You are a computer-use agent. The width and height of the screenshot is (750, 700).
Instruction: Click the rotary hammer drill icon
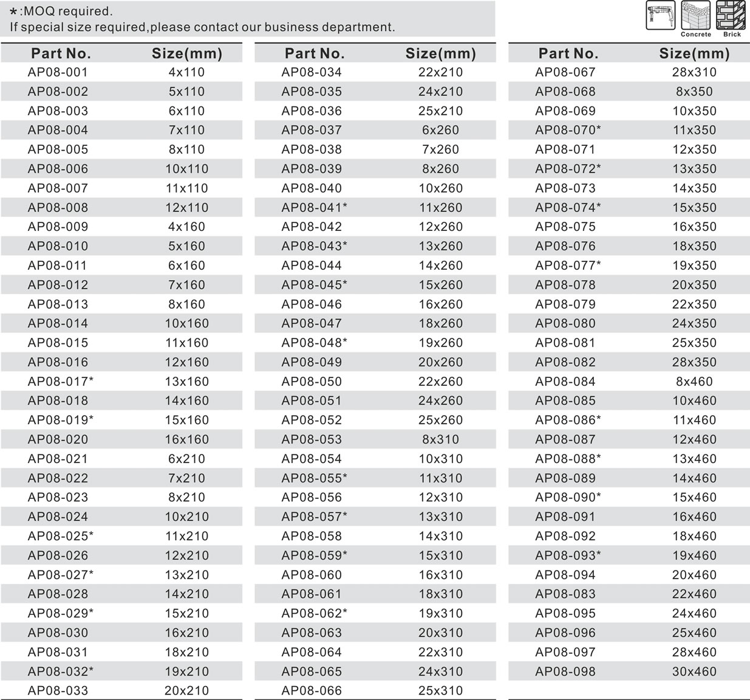coord(660,16)
